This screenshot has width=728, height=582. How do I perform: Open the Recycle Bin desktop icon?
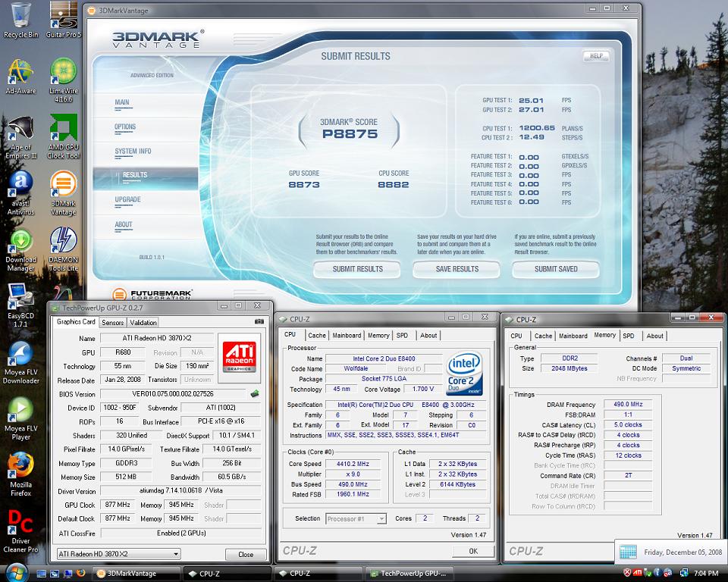20,20
